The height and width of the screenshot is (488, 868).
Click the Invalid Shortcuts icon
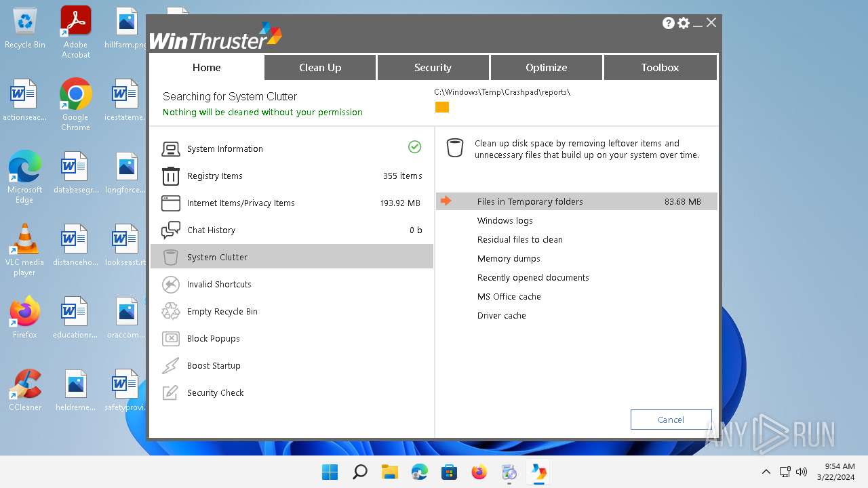(x=171, y=285)
